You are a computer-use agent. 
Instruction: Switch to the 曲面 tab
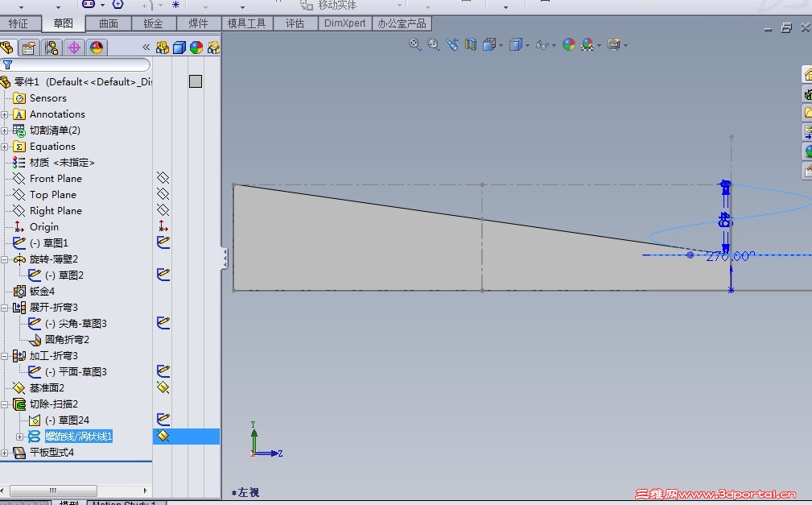[x=108, y=24]
